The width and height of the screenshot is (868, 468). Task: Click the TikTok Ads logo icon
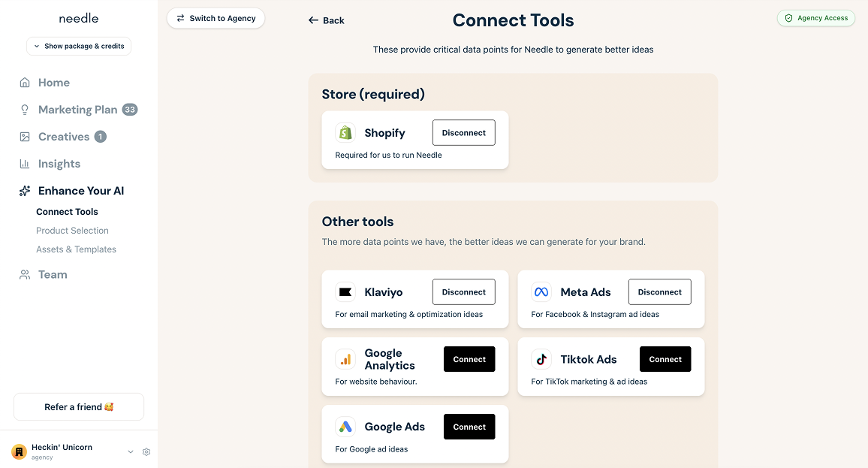pos(541,359)
